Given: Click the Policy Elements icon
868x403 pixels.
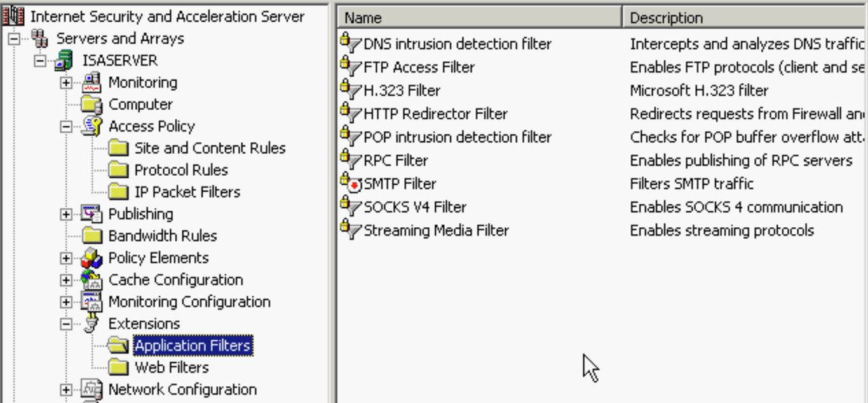Looking at the screenshot, I should 93,258.
